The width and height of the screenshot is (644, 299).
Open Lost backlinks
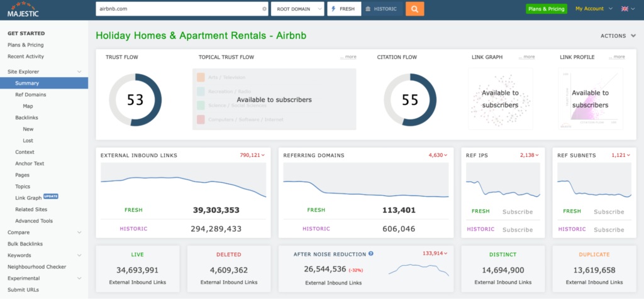28,141
